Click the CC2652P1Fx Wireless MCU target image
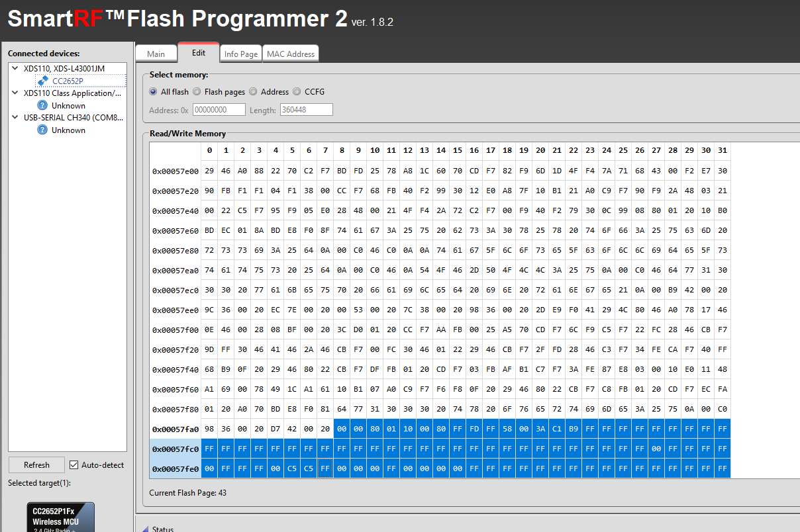Image resolution: width=800 pixels, height=532 pixels. coord(60,517)
